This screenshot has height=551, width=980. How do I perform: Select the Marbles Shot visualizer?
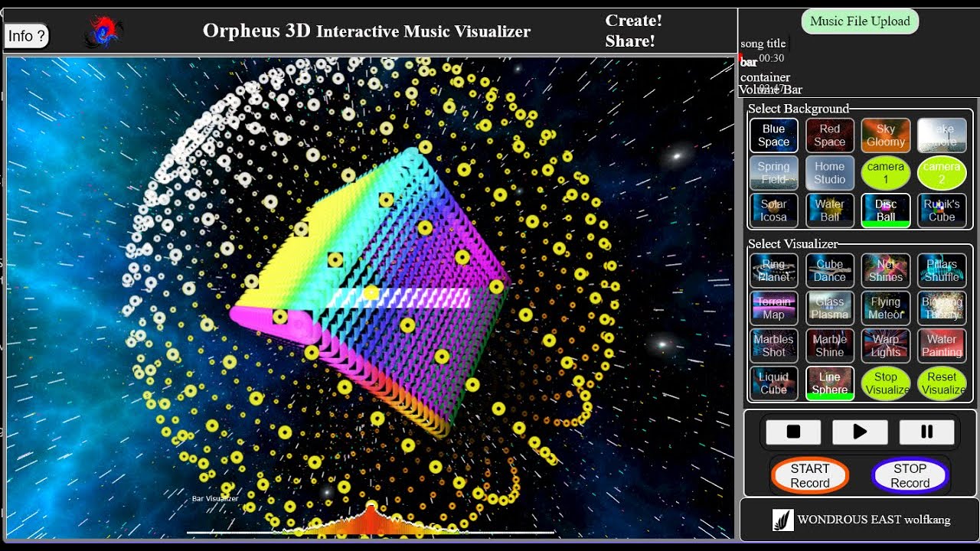(773, 345)
